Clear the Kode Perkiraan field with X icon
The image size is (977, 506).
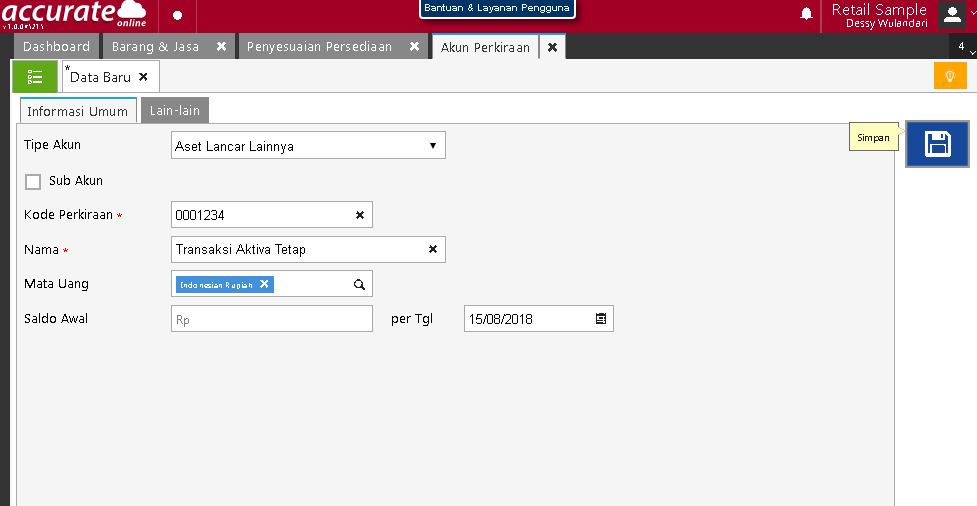pos(360,215)
